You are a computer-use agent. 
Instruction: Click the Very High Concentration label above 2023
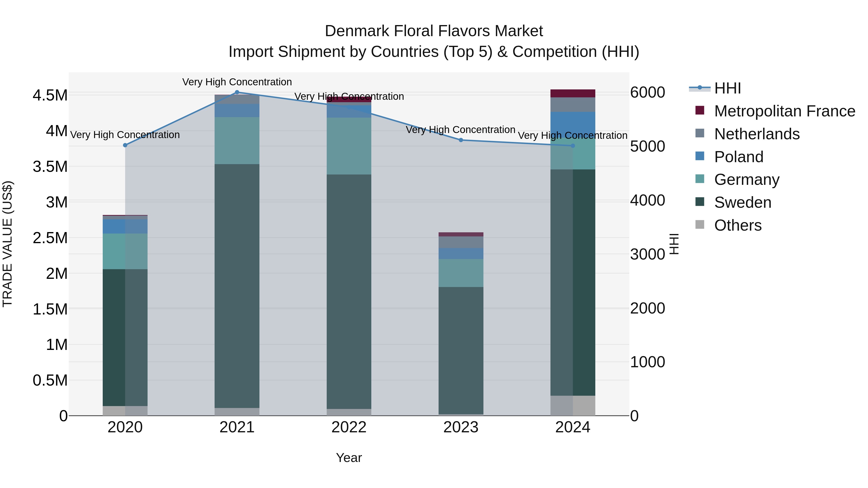pos(461,130)
